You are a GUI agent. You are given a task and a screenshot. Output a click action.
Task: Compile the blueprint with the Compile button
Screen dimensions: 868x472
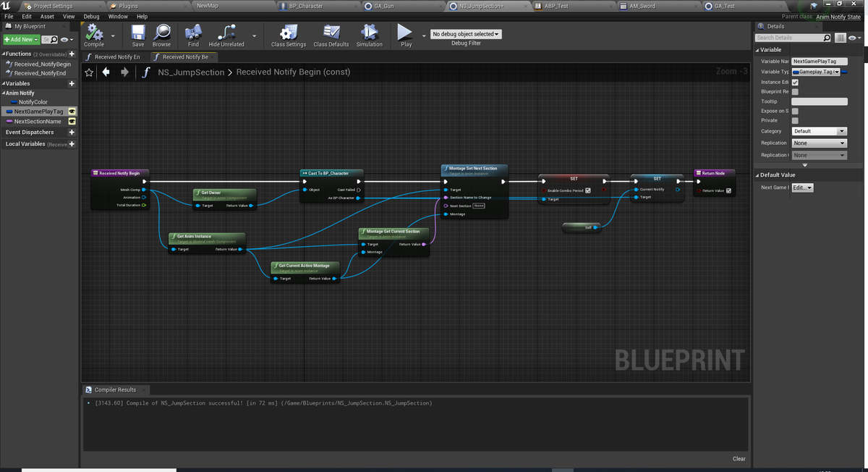coord(94,34)
